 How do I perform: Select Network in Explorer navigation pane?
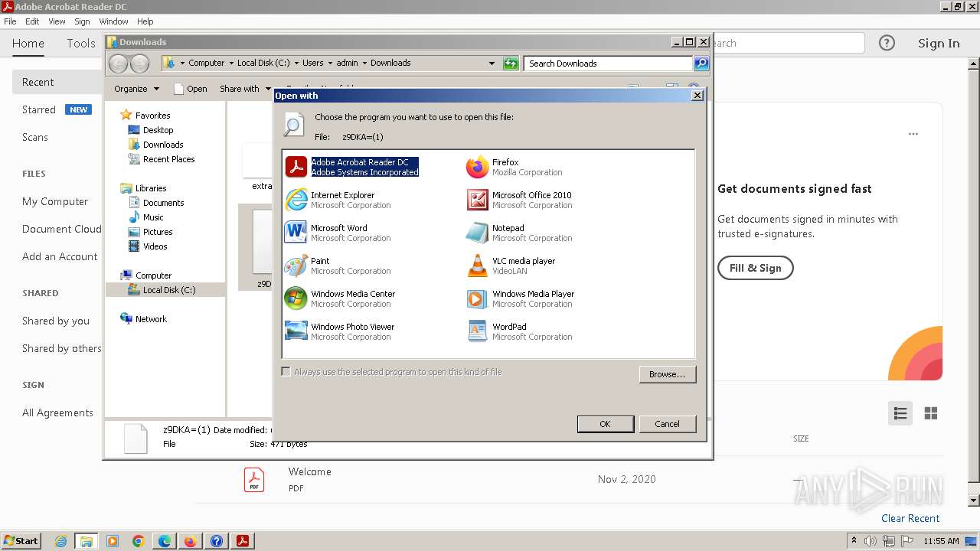pos(151,319)
